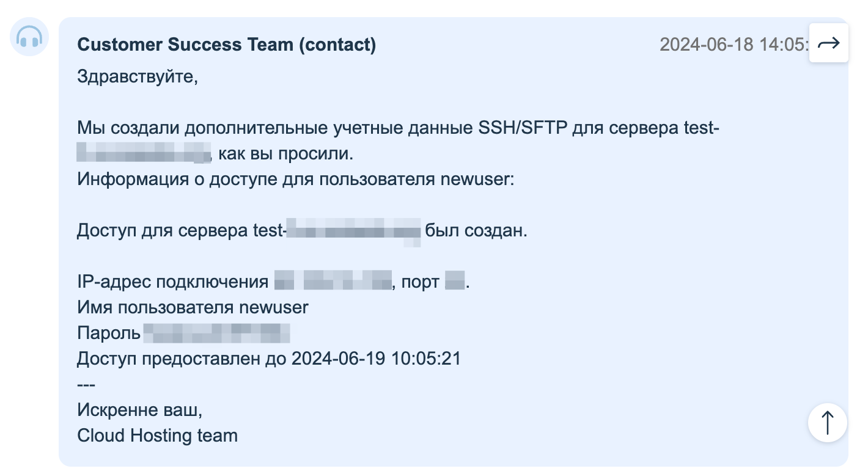
Task: Click the blurred password after Пароль
Action: pos(216,333)
